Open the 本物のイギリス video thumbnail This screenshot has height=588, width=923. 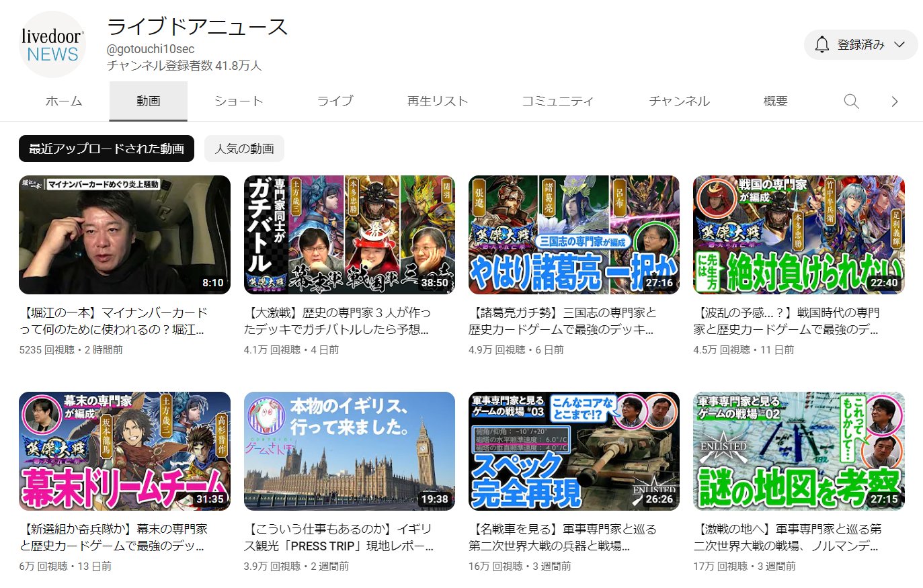[350, 451]
